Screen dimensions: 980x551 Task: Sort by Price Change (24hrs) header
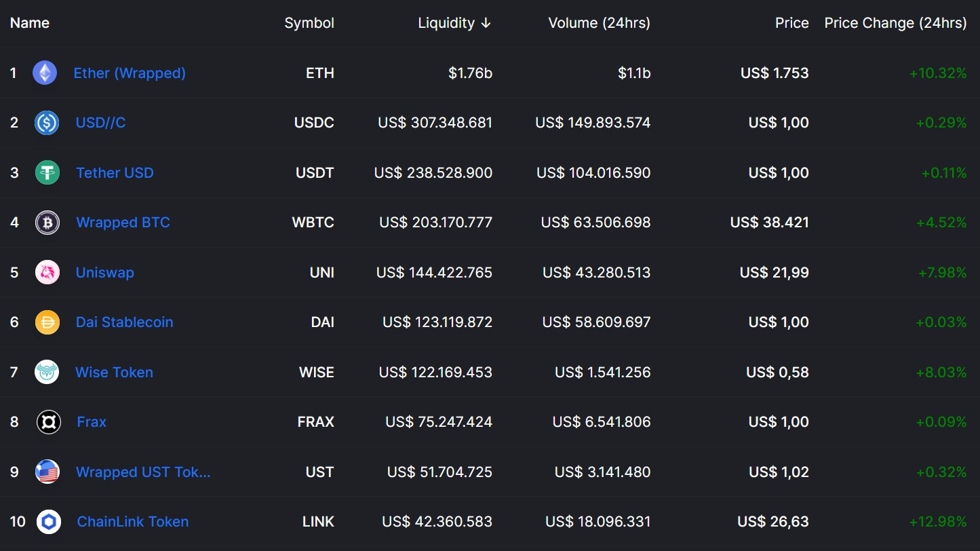pyautogui.click(x=895, y=23)
